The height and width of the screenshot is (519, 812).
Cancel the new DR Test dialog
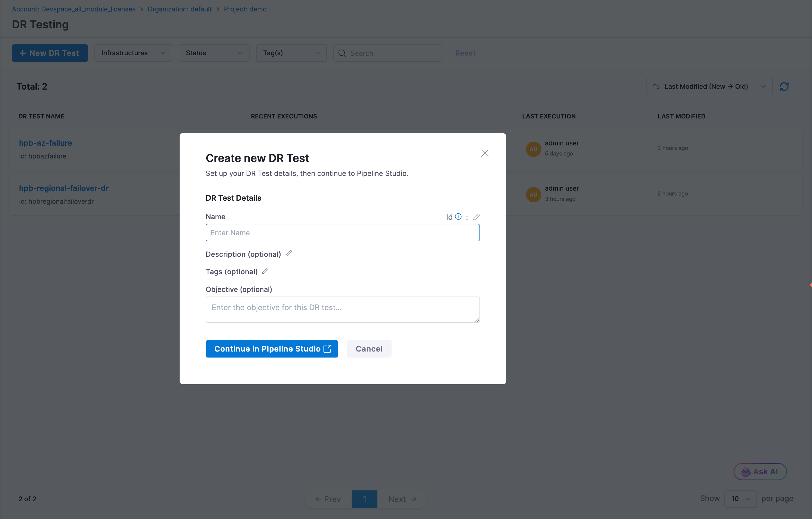(369, 349)
